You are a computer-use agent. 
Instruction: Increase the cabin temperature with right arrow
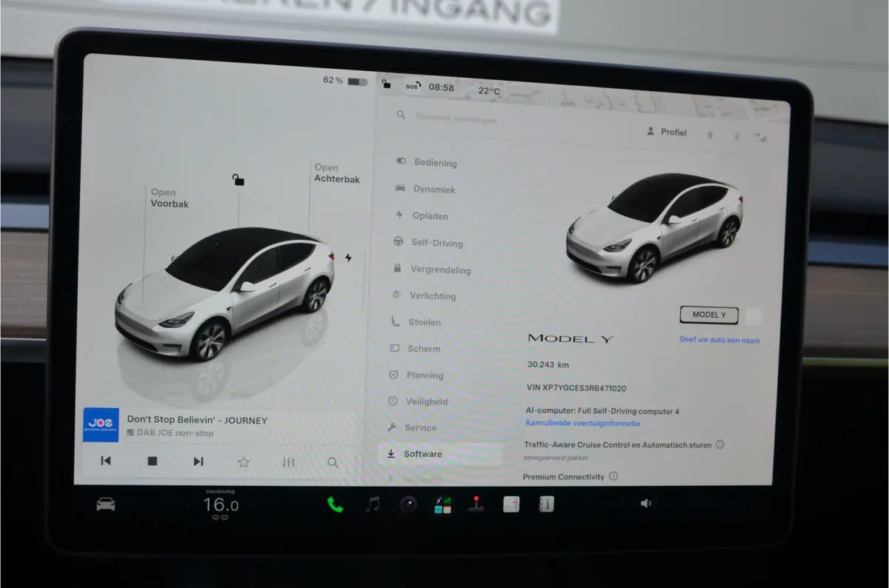pyautogui.click(x=251, y=505)
